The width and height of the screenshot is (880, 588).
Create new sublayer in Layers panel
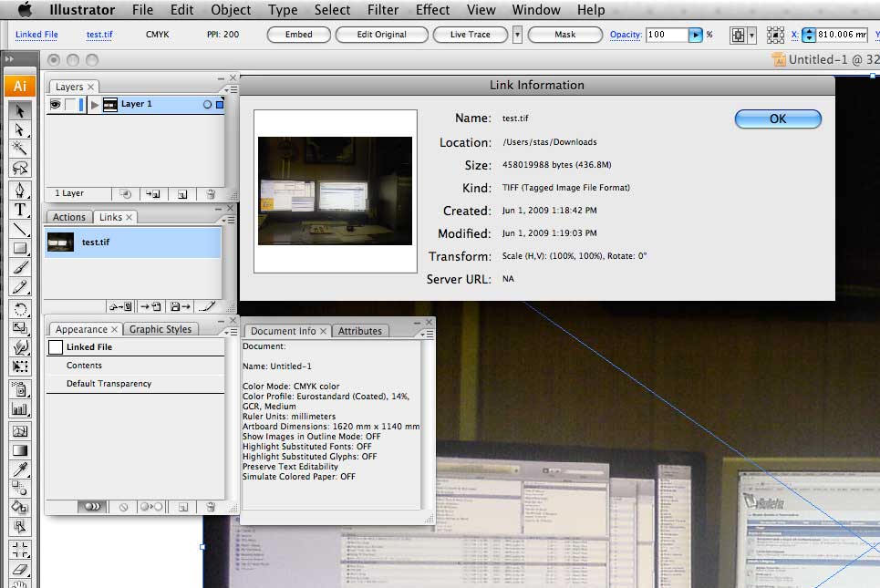152,194
